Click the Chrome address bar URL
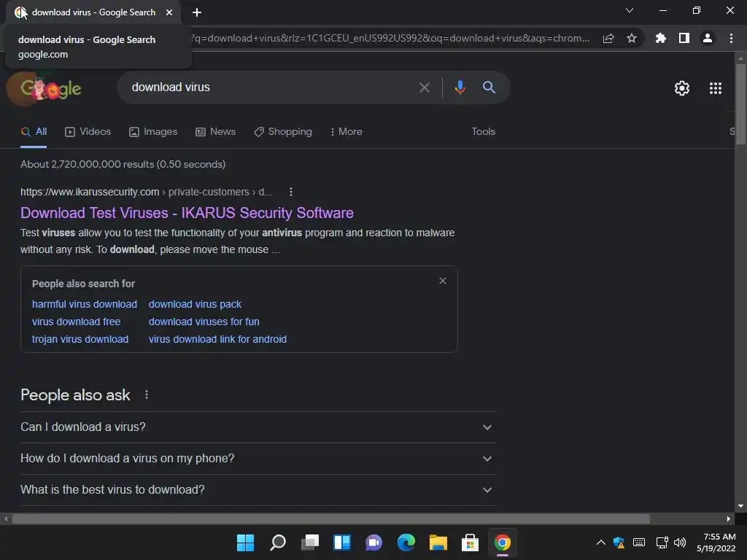Viewport: 747px width, 560px height. [x=391, y=38]
